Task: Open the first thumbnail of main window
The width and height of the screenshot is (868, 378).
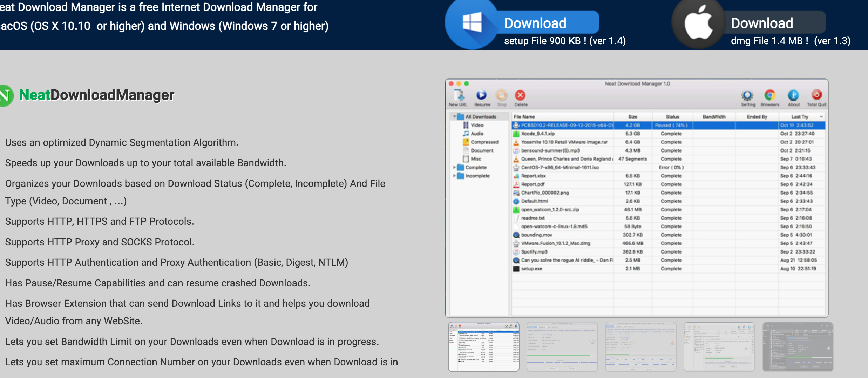Action: tap(483, 346)
